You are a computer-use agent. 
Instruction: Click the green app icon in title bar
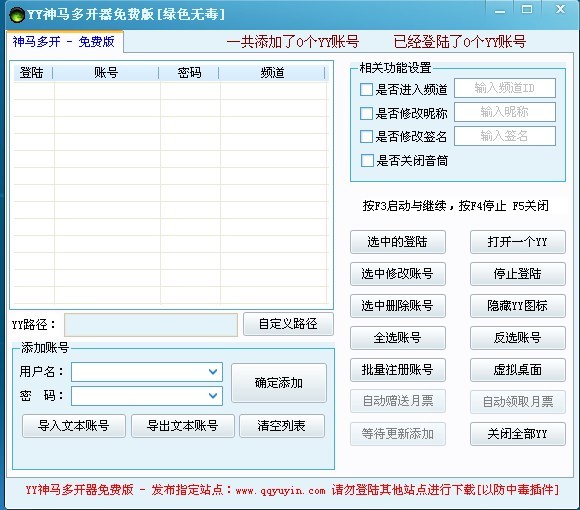pos(16,15)
